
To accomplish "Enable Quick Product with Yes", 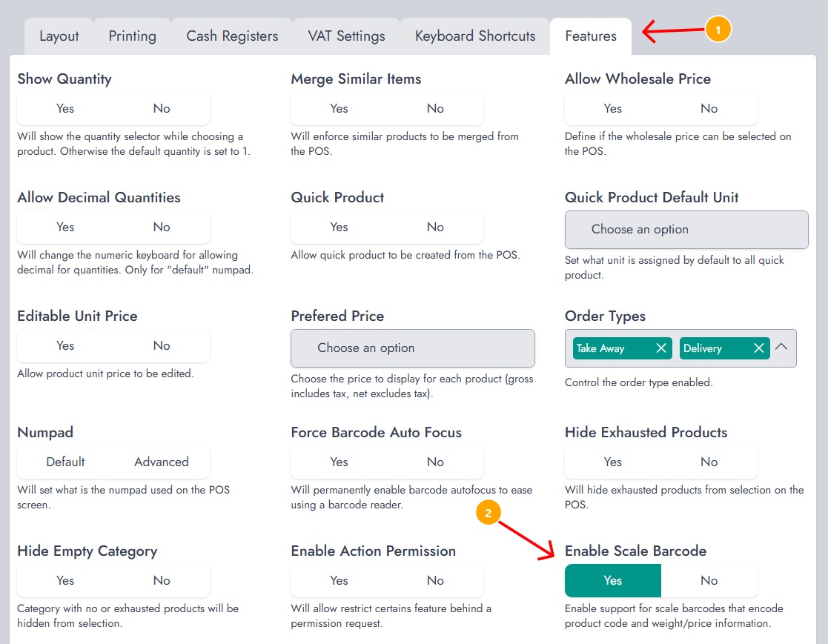I will click(339, 228).
